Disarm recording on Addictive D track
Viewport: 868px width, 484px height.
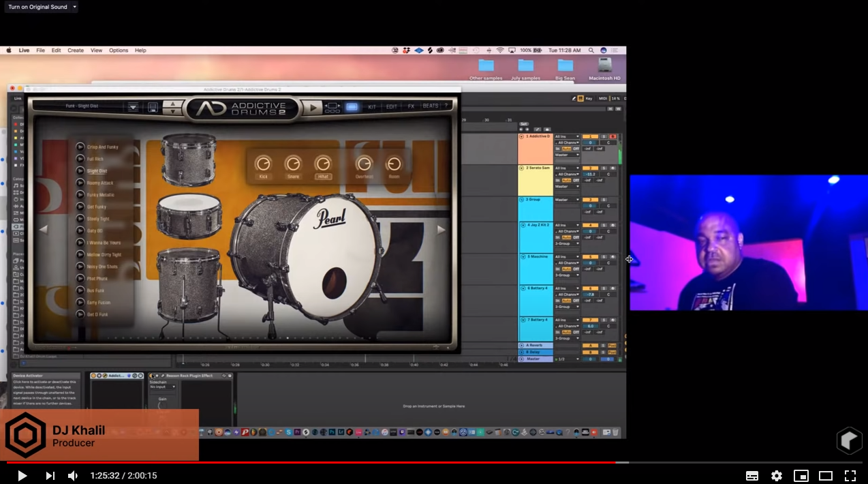(x=613, y=136)
